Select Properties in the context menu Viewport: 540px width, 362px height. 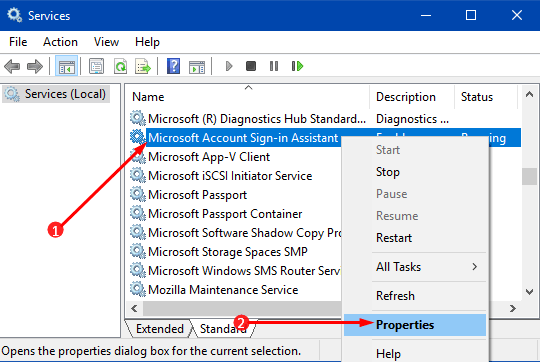click(x=415, y=325)
